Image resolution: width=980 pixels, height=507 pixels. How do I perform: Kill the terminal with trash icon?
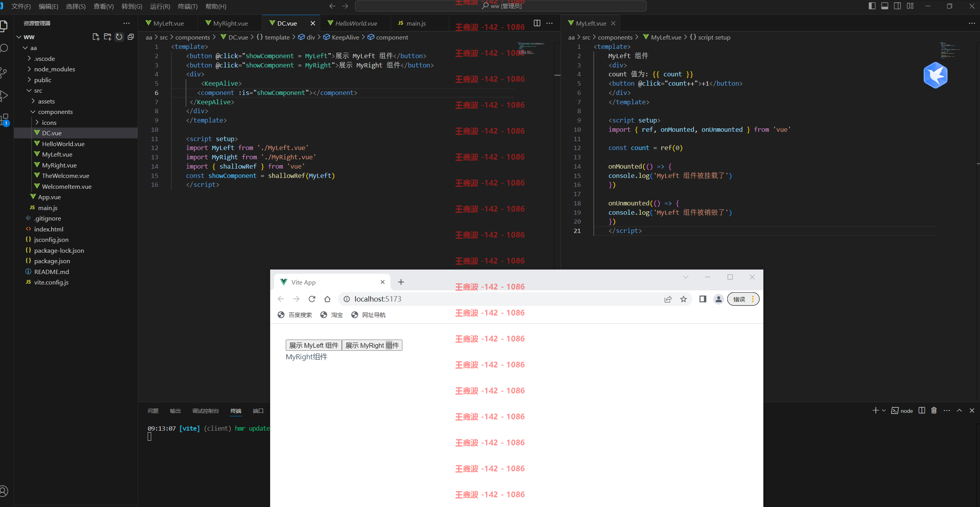click(934, 410)
